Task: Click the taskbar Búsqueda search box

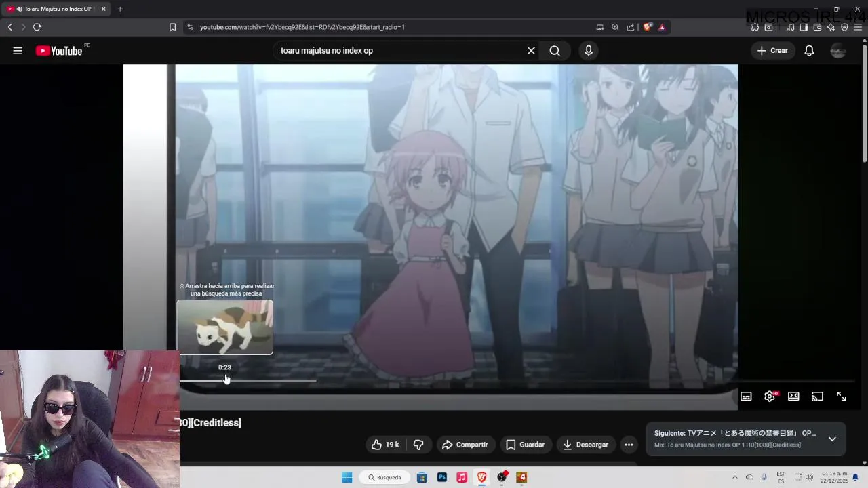Action: click(x=384, y=477)
